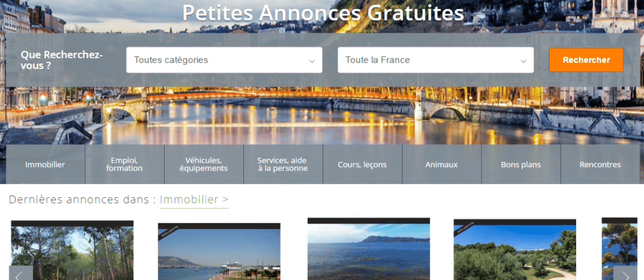Select the Bons plans category
This screenshot has width=644, height=280.
click(x=521, y=164)
